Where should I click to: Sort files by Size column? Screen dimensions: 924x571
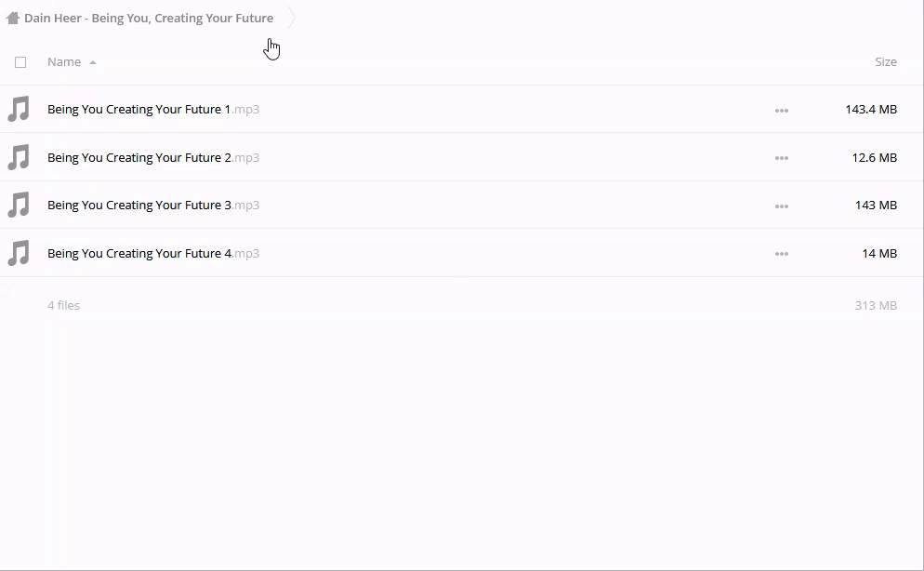coord(885,61)
